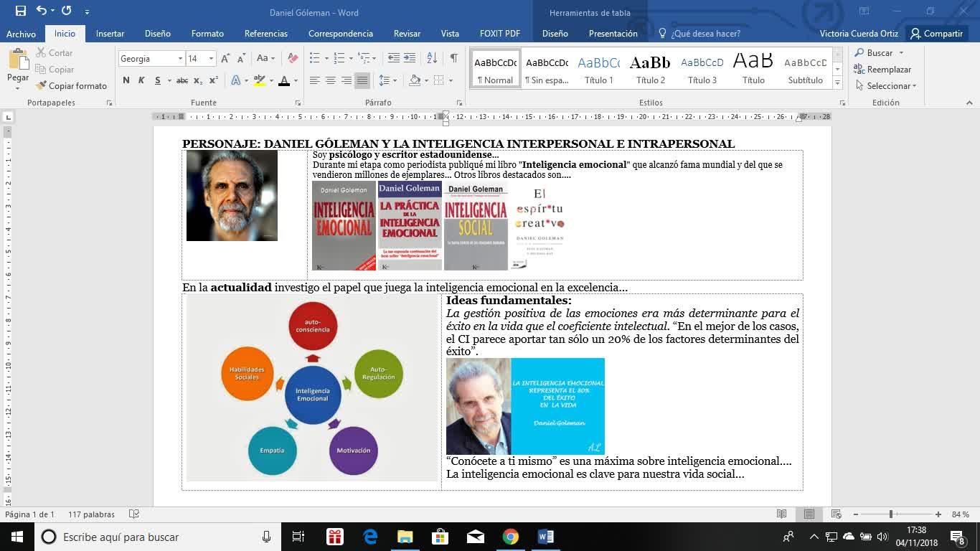980x551 pixels.
Task: Increase font size with enlarge icon
Action: [x=225, y=58]
